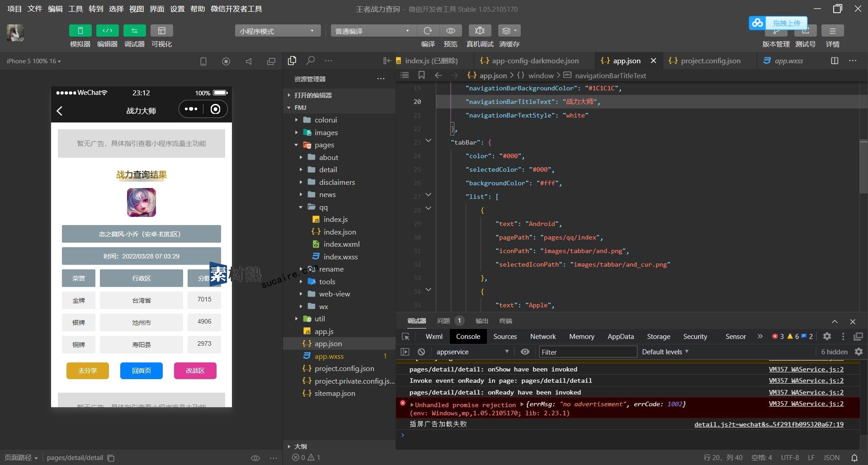Screen dimensions: 868x465
Task: Click the simulator record icon
Action: click(x=226, y=61)
